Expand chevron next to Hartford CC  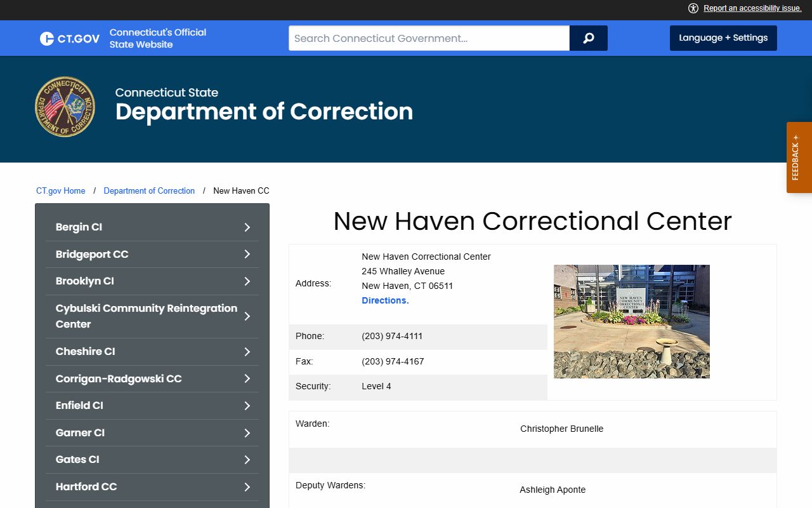point(247,487)
